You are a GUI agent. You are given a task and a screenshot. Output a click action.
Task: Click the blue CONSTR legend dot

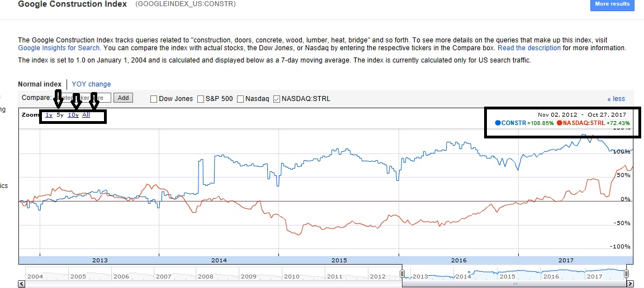[498, 123]
